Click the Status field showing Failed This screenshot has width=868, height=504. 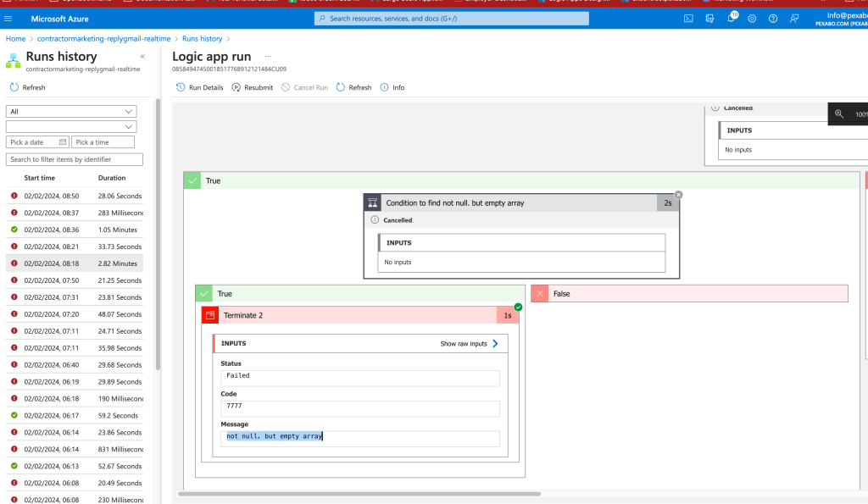360,378
